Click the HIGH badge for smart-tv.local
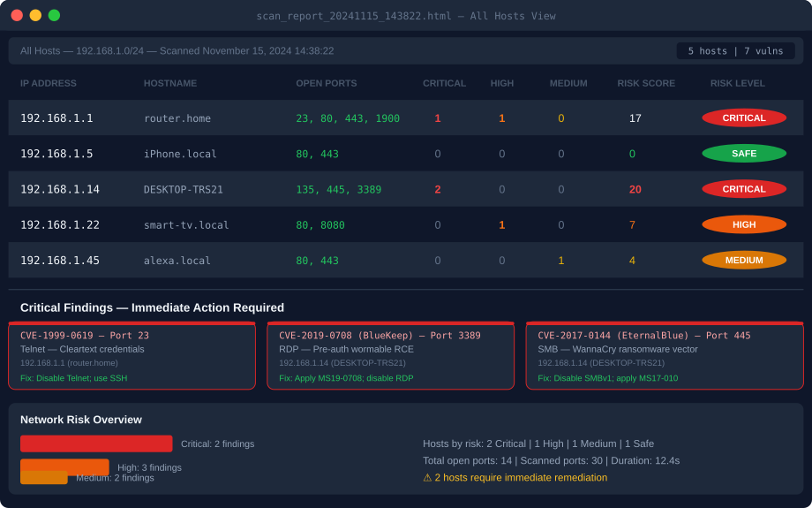Image resolution: width=812 pixels, height=508 pixels. 744,224
